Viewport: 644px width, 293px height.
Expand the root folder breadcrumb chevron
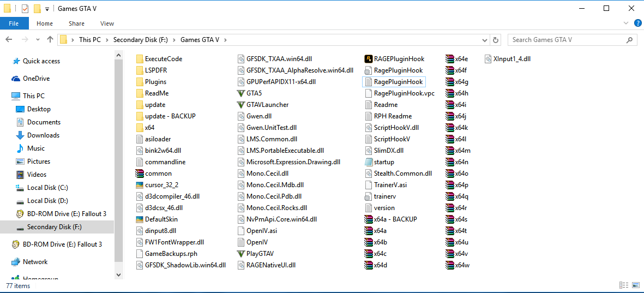pyautogui.click(x=73, y=40)
